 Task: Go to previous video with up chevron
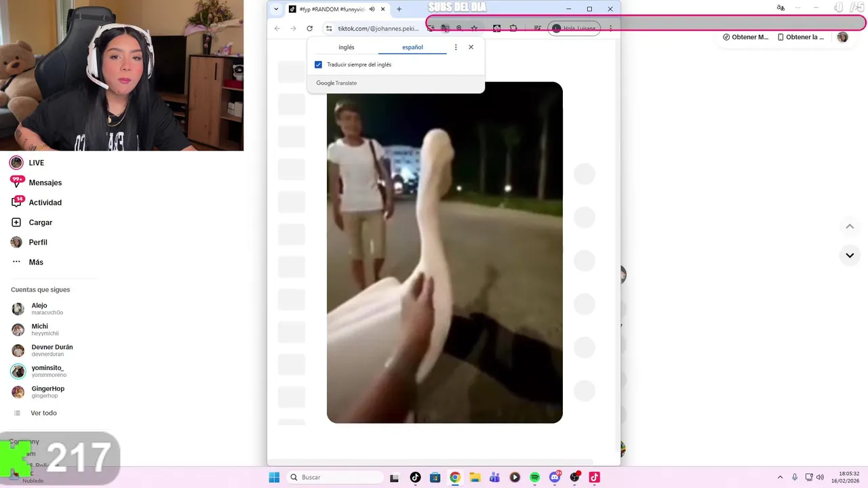tap(850, 226)
